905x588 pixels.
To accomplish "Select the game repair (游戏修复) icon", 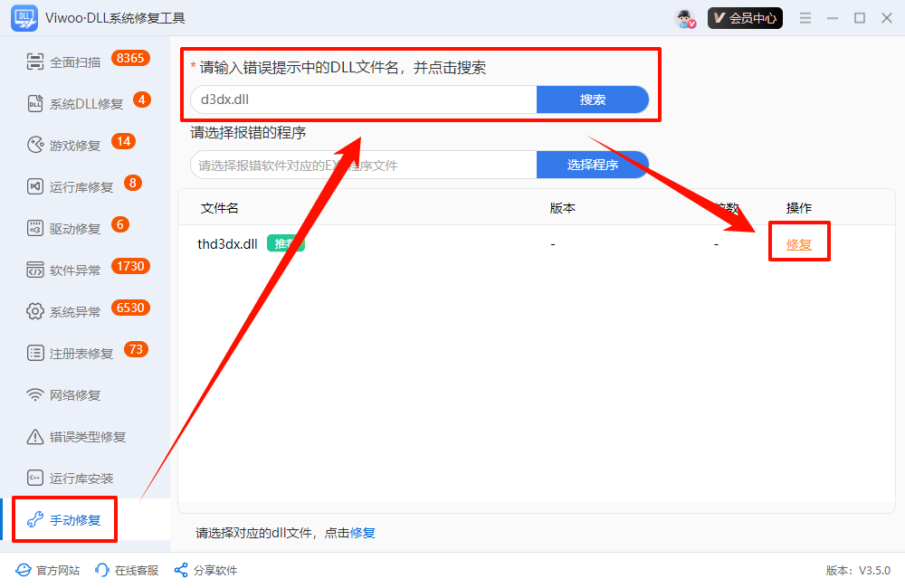I will click(x=35, y=145).
